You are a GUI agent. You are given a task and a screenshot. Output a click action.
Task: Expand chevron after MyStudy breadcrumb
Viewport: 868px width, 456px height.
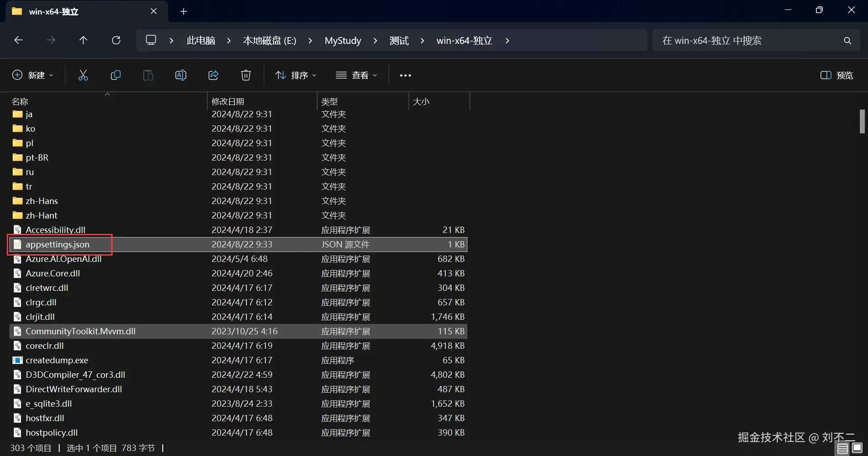pyautogui.click(x=375, y=41)
